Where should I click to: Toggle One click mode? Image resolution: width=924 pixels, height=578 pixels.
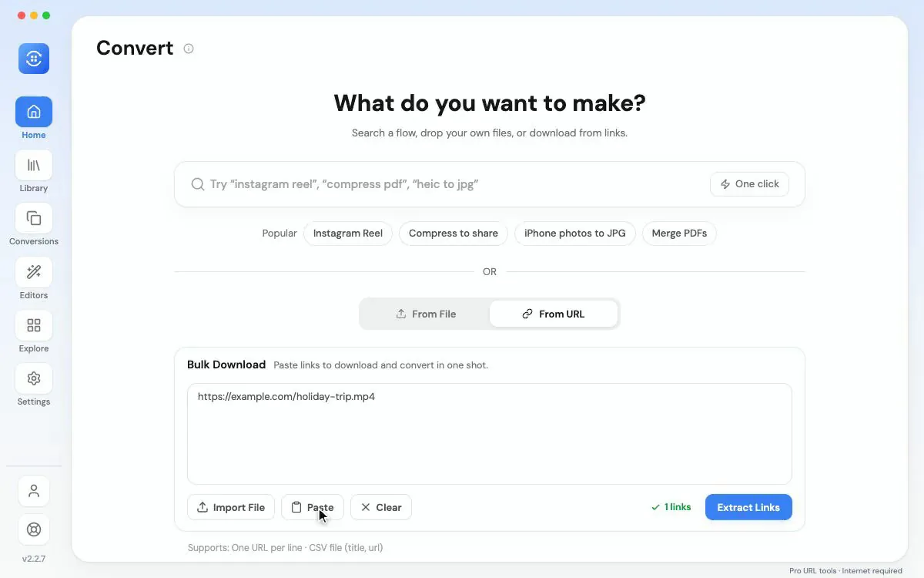749,184
